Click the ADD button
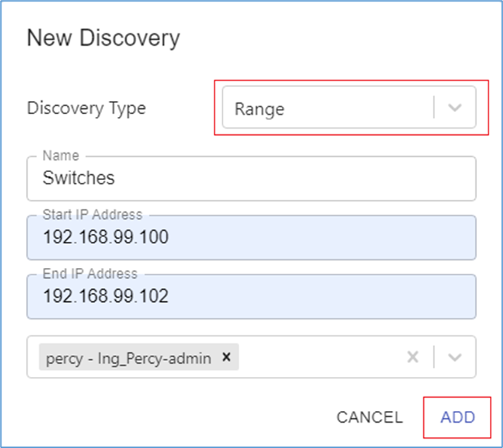 [457, 417]
